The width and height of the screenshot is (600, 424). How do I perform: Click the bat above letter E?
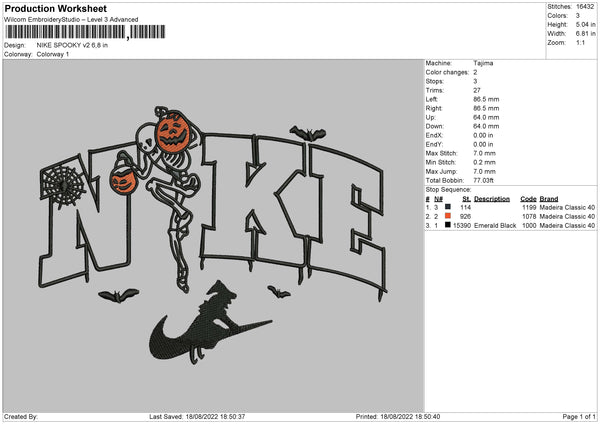click(x=308, y=134)
